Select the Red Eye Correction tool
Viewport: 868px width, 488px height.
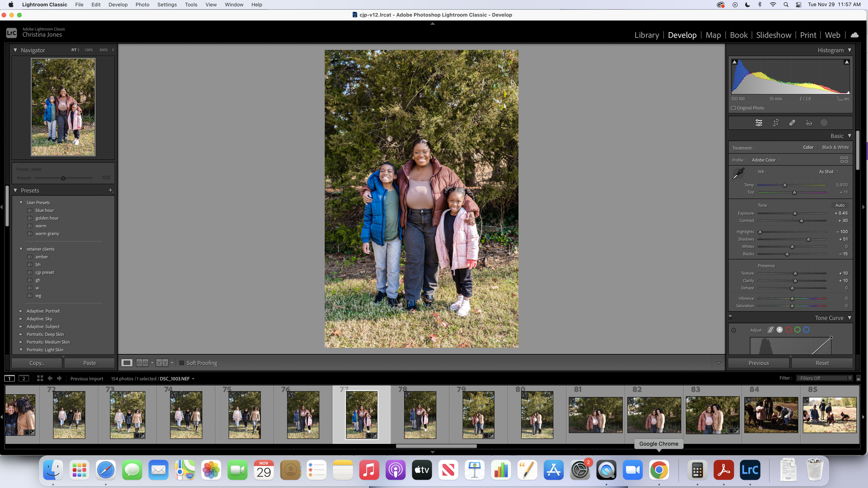pyautogui.click(x=809, y=123)
